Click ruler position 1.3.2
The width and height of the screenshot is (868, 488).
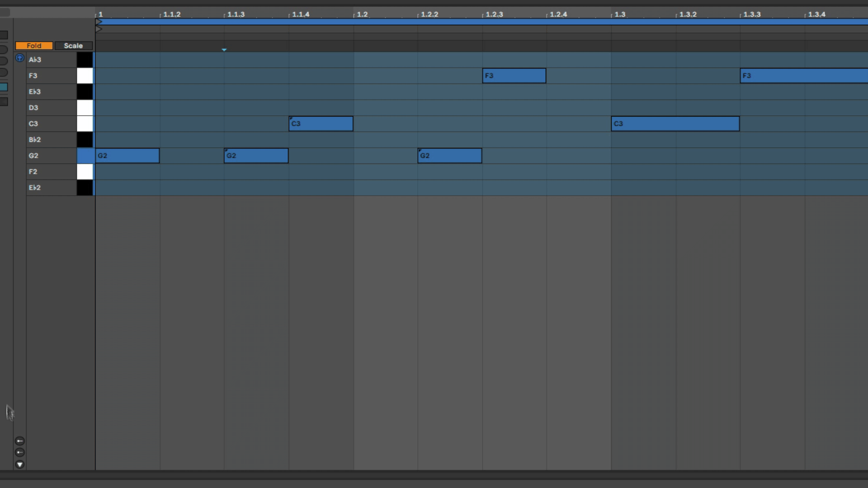coord(688,14)
